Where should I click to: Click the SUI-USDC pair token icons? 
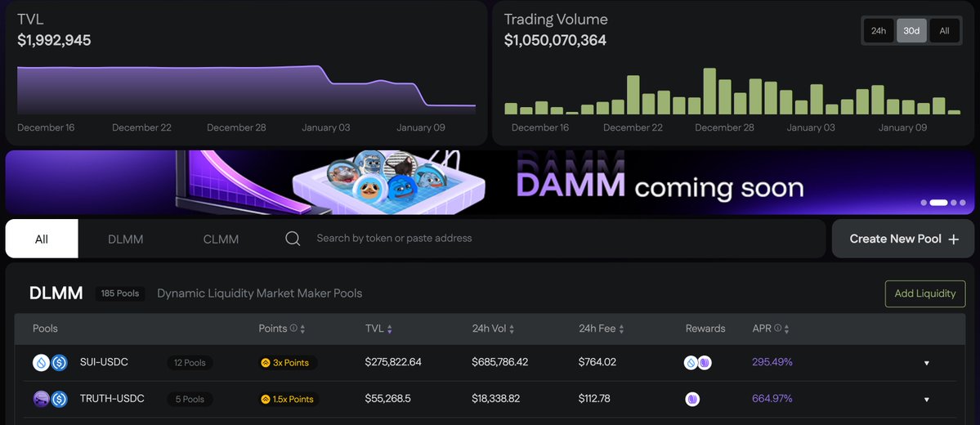pyautogui.click(x=50, y=363)
